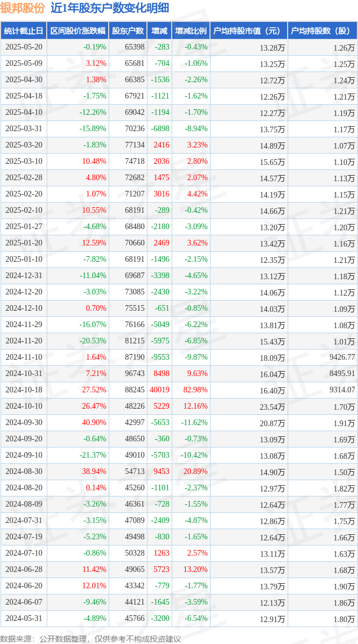Click the 统计截止日 column header
The height and width of the screenshot is (644, 358).
click(23, 30)
